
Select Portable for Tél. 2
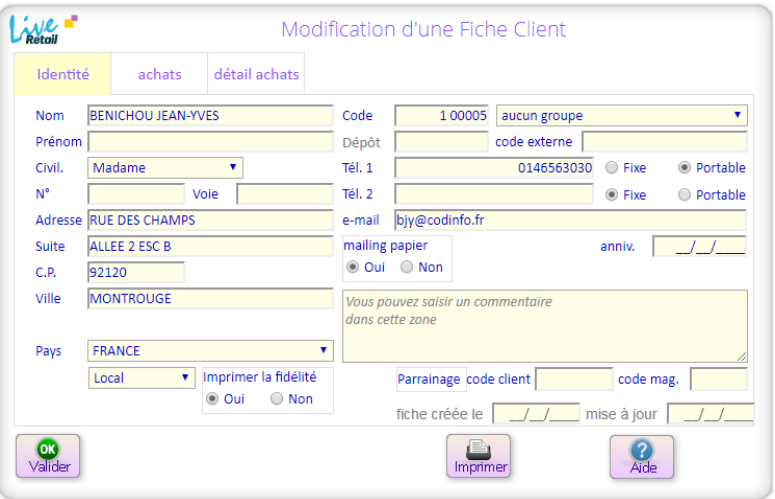[x=685, y=195]
